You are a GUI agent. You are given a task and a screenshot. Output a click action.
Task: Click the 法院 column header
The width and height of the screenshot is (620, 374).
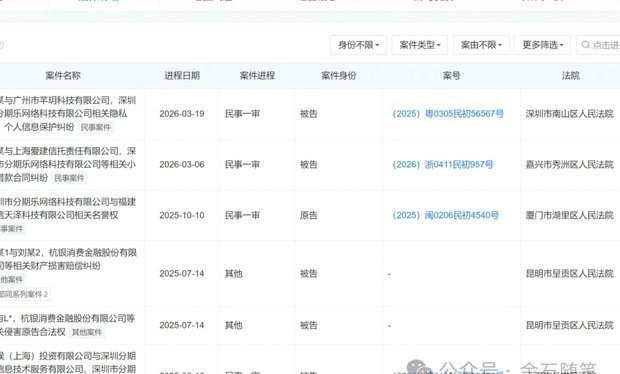coord(571,76)
